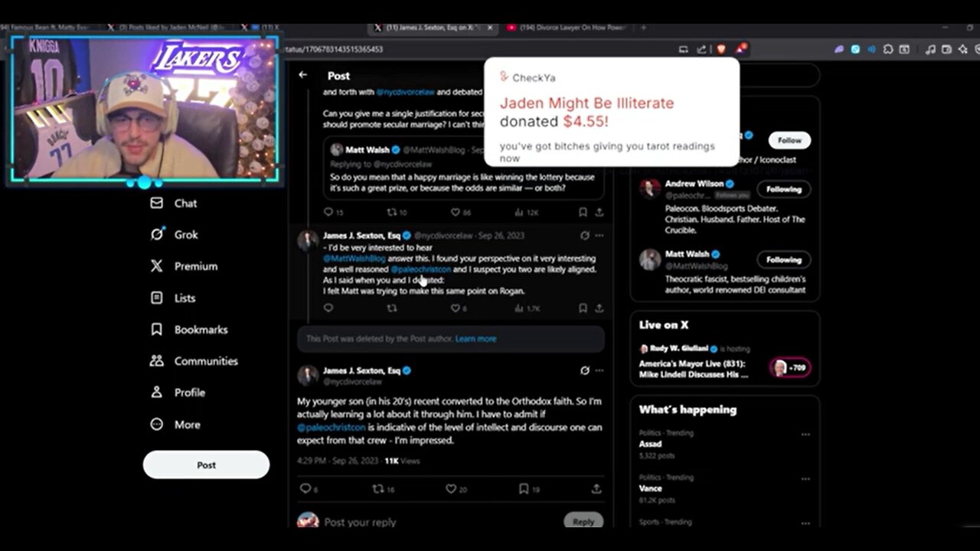
Task: Share the post with 12K views
Action: point(599,212)
